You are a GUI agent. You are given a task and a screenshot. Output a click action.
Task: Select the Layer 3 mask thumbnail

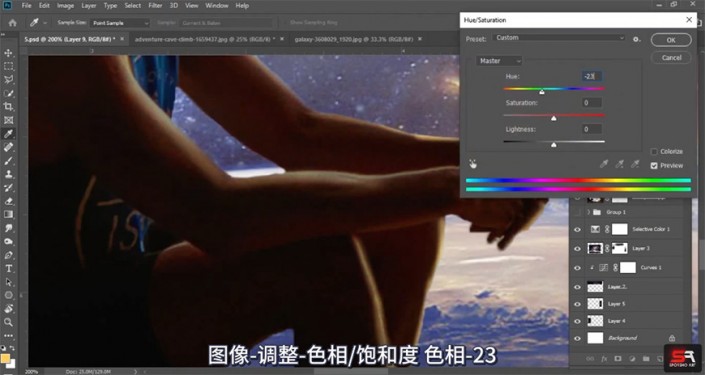point(620,248)
